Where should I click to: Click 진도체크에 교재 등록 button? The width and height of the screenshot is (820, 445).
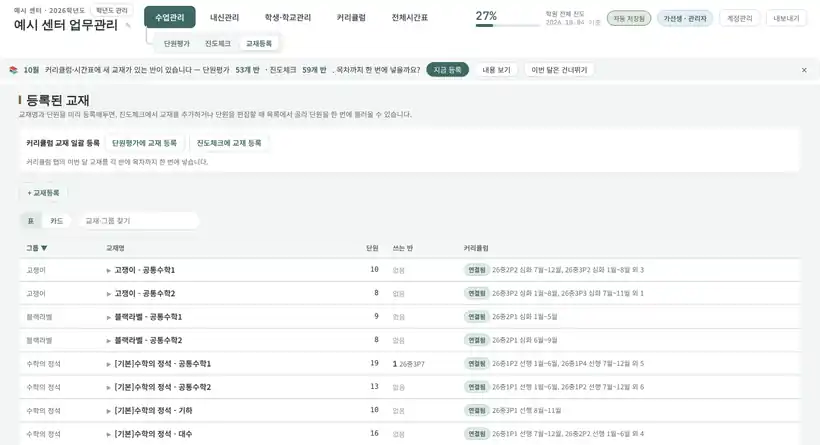point(229,143)
